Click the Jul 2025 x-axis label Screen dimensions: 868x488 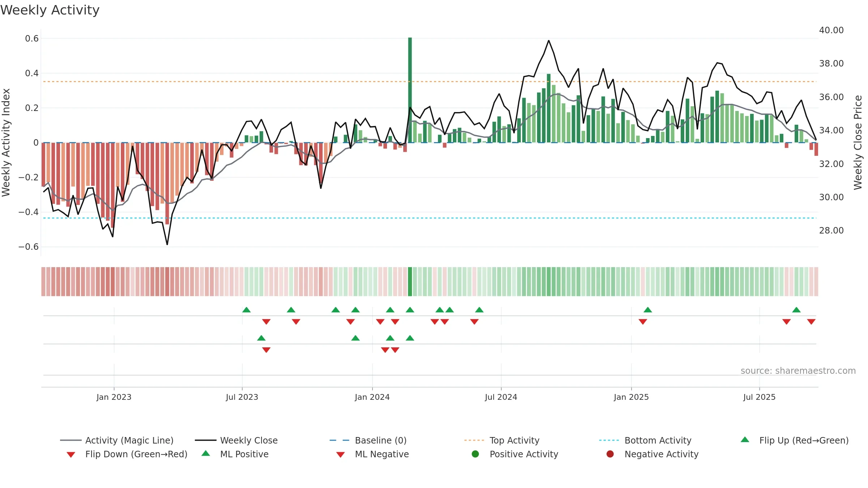(759, 397)
